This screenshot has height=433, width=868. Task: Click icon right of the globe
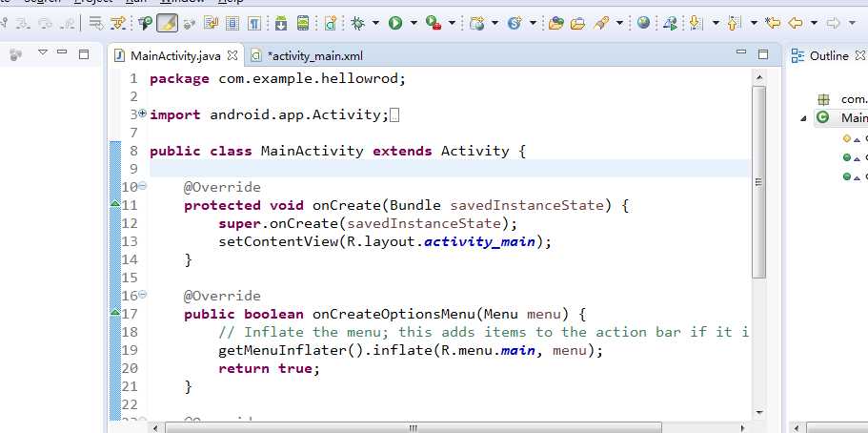671,23
